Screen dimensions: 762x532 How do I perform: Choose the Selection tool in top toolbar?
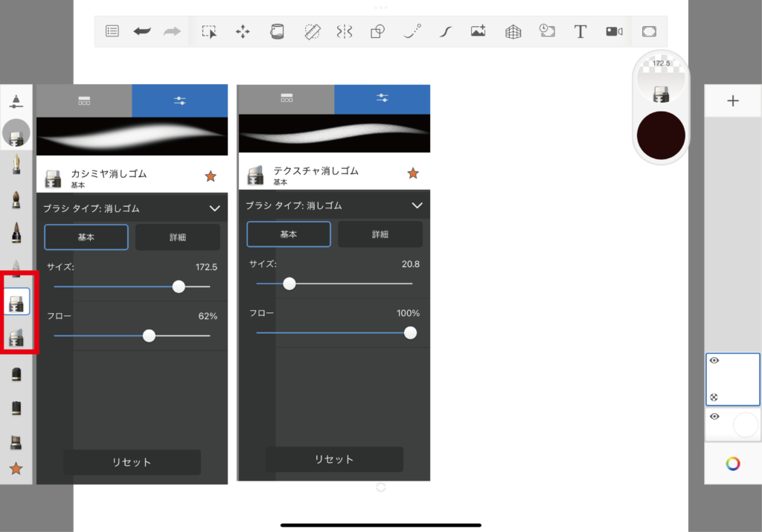pyautogui.click(x=209, y=31)
